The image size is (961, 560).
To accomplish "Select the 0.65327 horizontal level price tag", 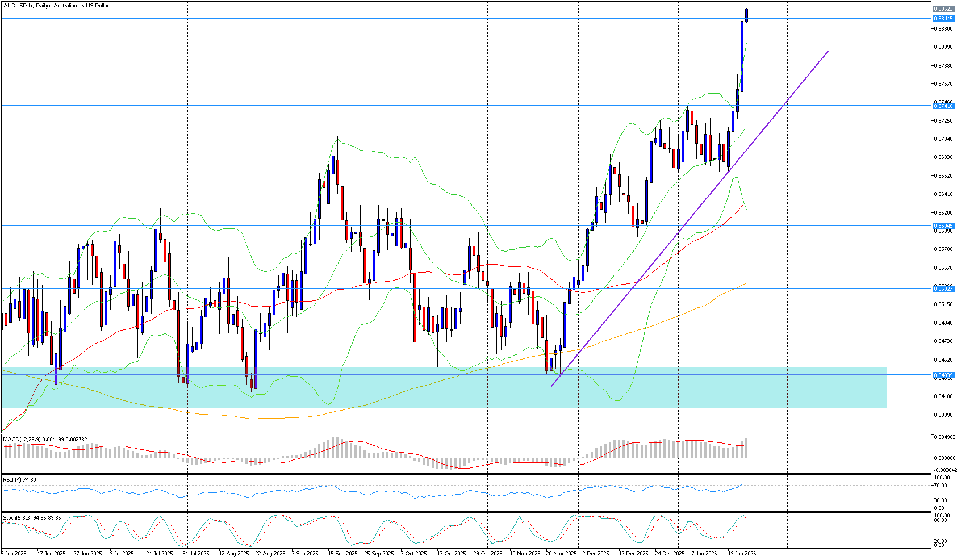I will [x=943, y=289].
